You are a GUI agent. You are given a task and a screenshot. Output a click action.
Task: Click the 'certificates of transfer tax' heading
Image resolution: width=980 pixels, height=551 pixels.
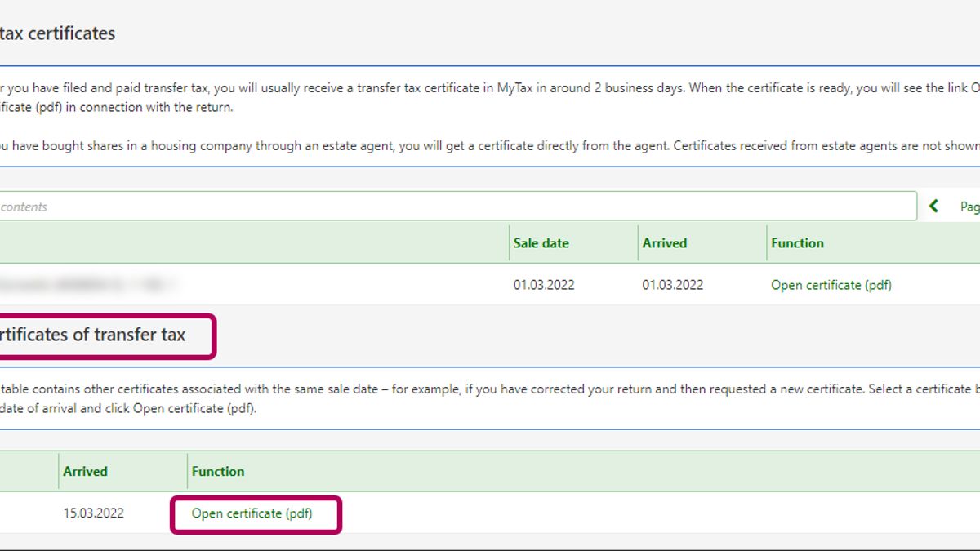click(x=92, y=335)
